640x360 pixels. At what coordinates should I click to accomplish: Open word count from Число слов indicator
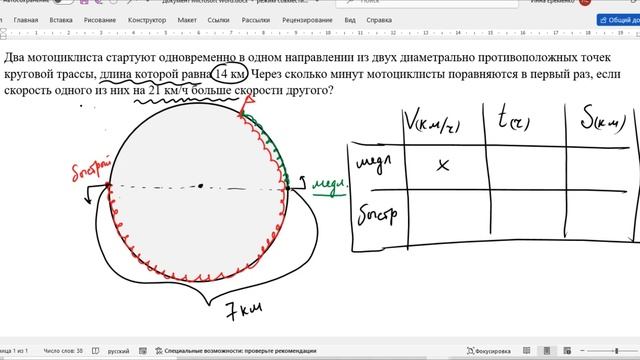click(63, 351)
